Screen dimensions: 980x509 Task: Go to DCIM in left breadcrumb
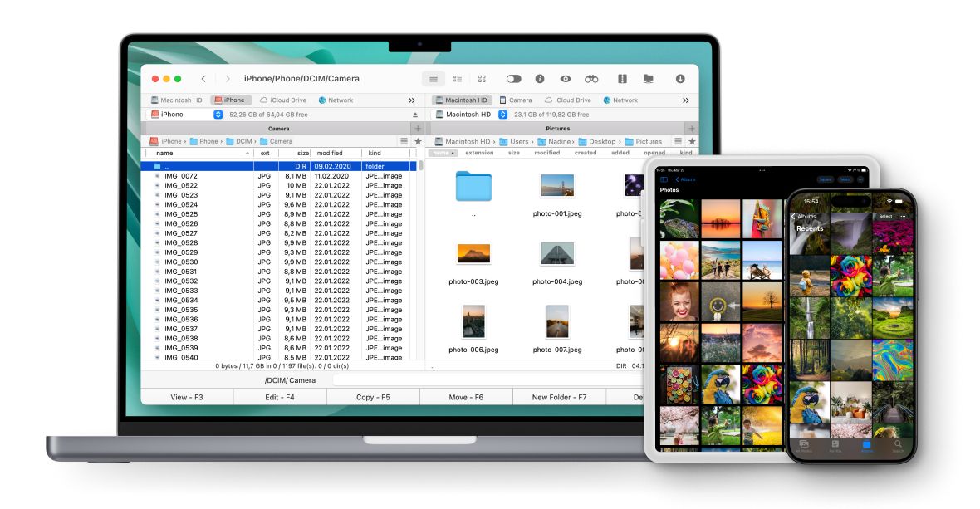point(238,141)
